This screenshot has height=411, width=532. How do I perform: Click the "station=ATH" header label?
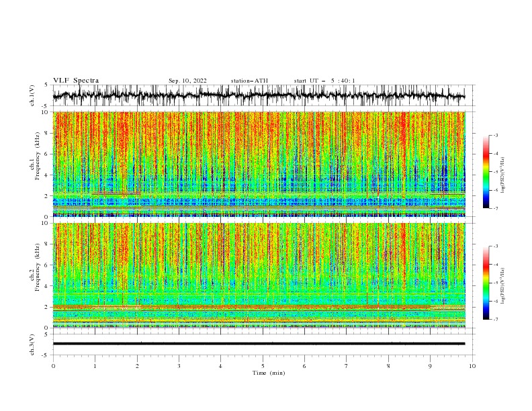point(249,81)
